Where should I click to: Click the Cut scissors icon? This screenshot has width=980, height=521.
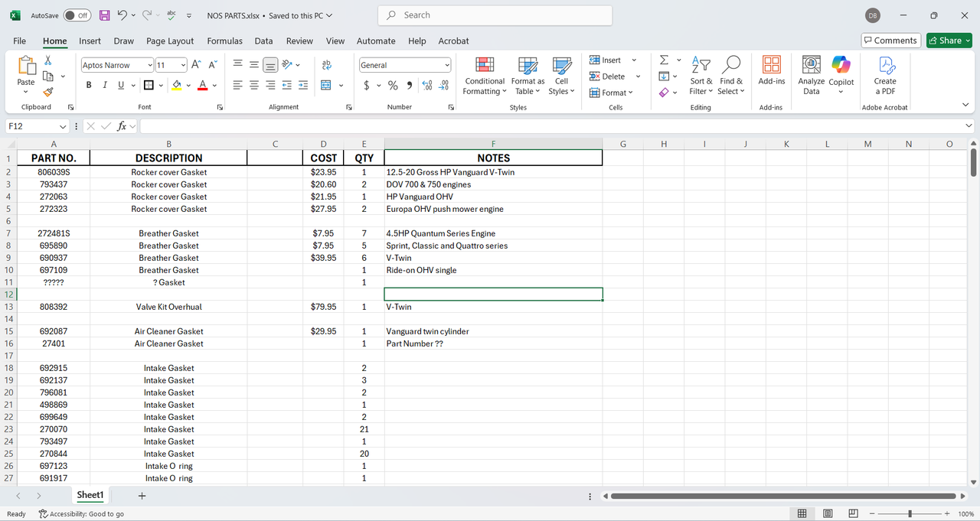[48, 60]
